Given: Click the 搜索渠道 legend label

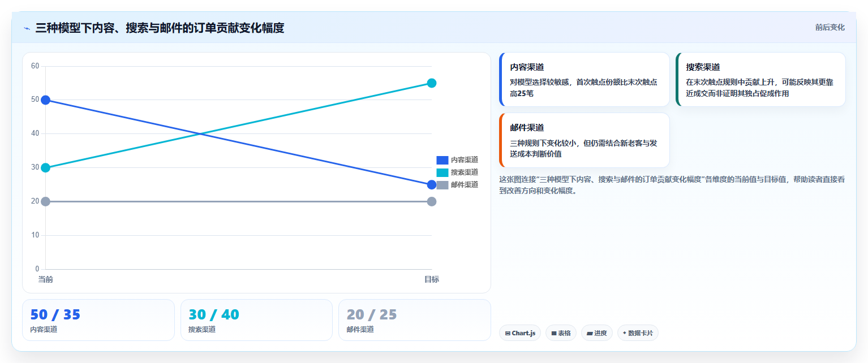Looking at the screenshot, I should click(x=465, y=172).
